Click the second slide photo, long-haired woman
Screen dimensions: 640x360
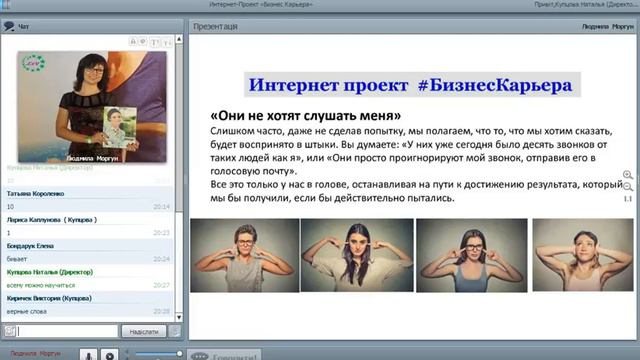[357, 255]
